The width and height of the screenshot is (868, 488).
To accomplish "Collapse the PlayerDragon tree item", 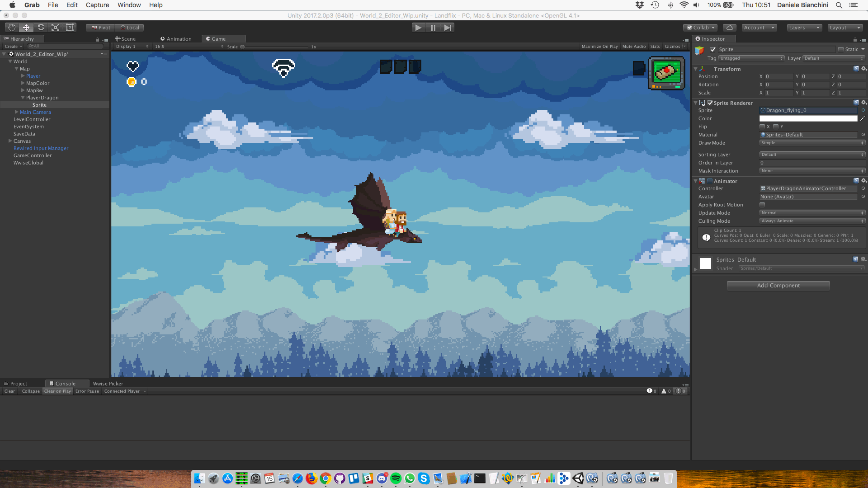I will point(23,98).
